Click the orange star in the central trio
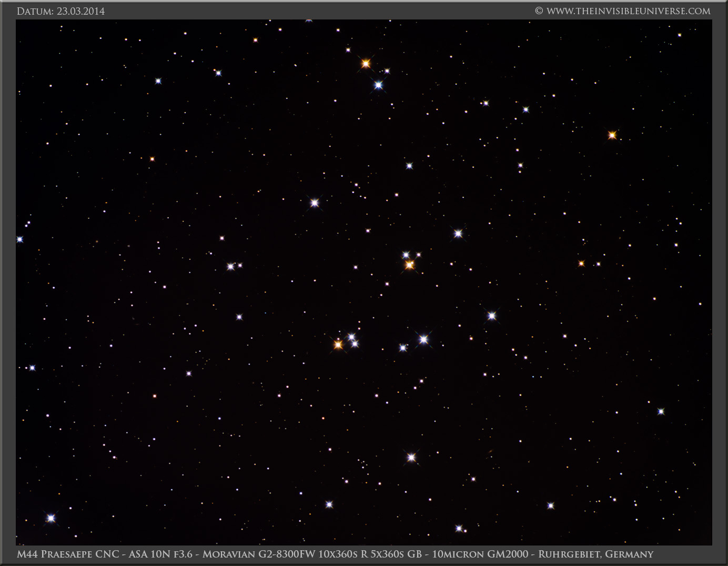Screen dimensions: 728x566 point(338,345)
